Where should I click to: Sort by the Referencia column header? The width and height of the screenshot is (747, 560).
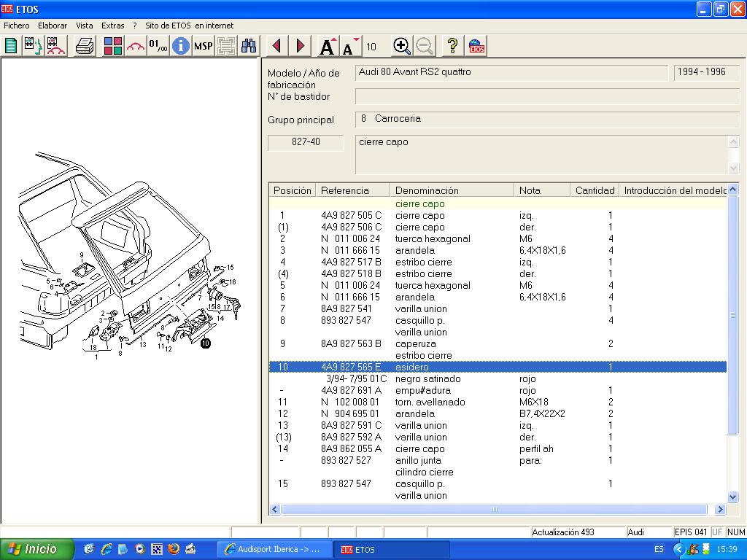[352, 190]
